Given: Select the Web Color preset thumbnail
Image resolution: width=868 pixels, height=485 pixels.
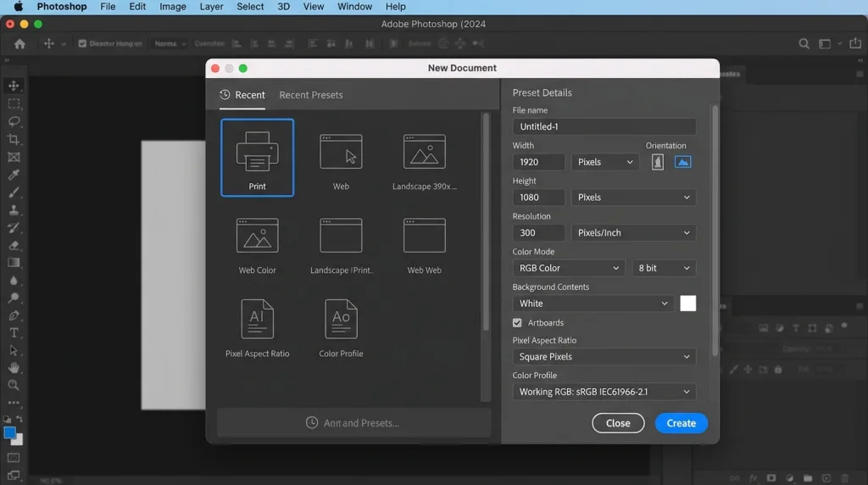Looking at the screenshot, I should [x=258, y=245].
